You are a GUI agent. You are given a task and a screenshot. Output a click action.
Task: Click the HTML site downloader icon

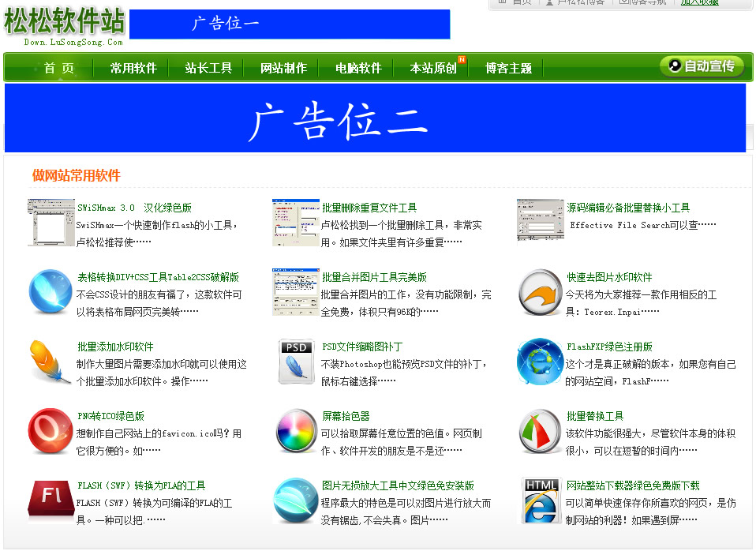tap(540, 500)
